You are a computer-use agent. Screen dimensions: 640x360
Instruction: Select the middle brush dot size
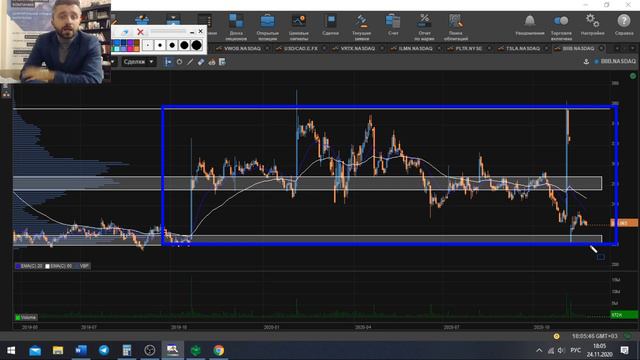[x=172, y=45]
